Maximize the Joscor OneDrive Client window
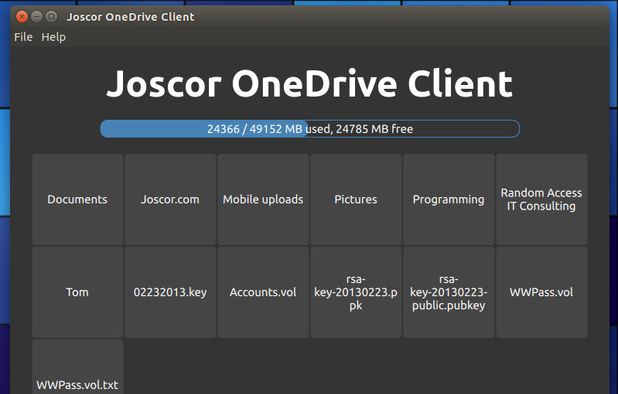 click(51, 17)
